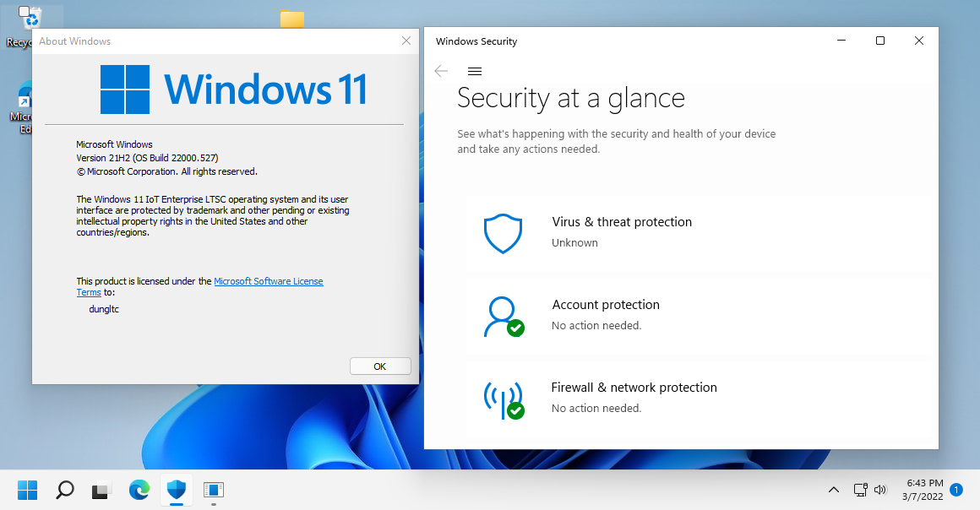Open Account protection person icon
This screenshot has height=510, width=980.
504,317
